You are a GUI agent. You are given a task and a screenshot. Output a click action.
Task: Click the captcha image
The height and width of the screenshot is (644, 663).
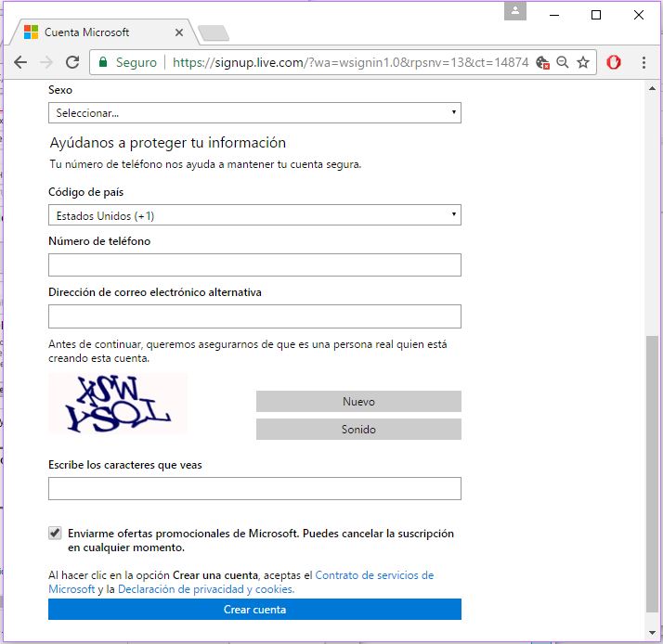118,403
